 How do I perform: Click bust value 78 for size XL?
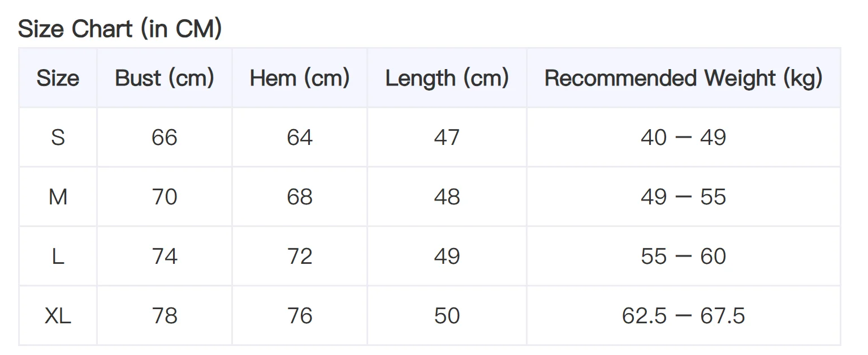pos(165,316)
